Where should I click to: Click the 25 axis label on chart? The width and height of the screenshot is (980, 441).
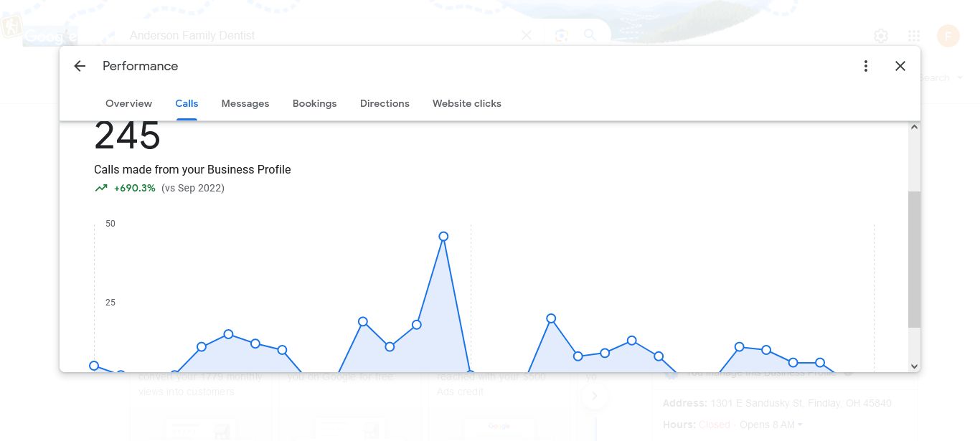(x=110, y=303)
